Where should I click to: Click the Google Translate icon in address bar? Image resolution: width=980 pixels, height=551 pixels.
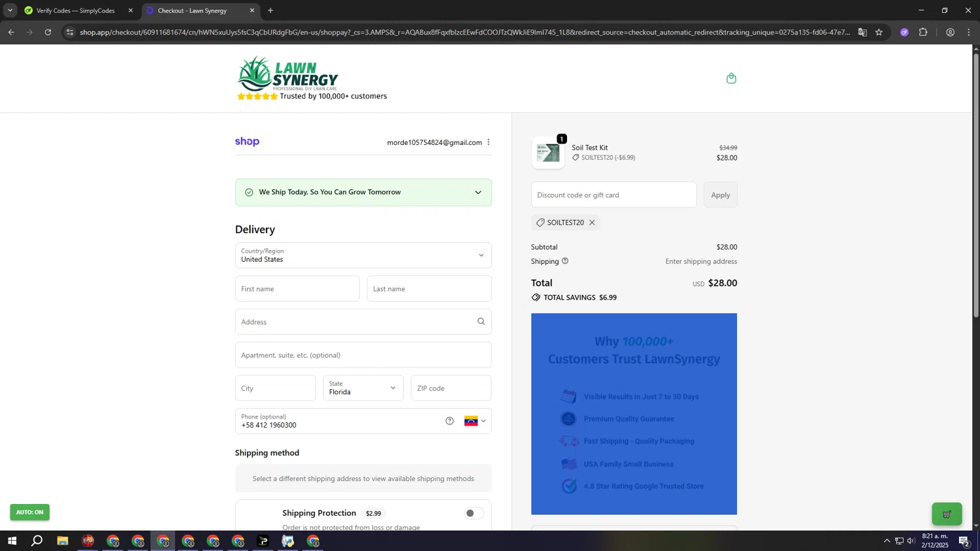[862, 32]
